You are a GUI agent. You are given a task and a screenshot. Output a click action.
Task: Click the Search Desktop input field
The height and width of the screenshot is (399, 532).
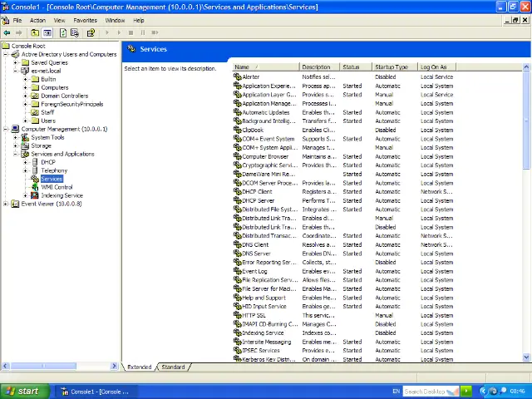pyautogui.click(x=425, y=391)
